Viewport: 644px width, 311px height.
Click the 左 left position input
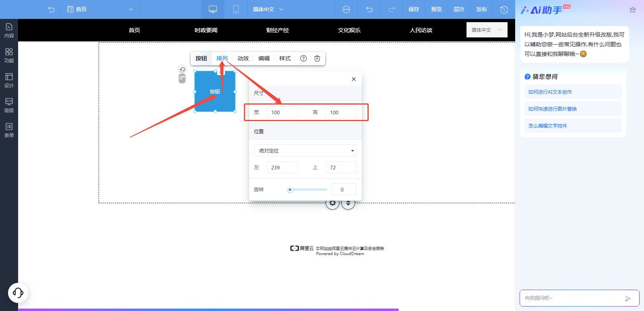[x=283, y=167]
